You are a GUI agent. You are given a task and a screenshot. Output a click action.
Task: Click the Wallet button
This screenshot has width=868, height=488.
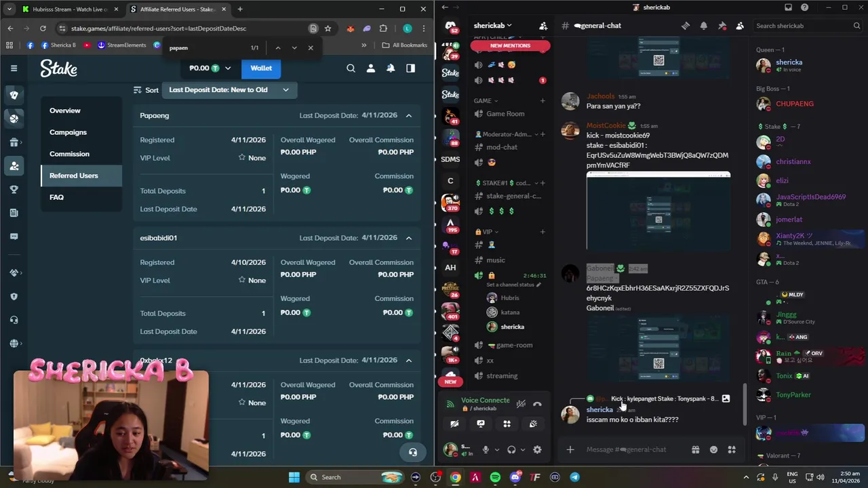click(x=261, y=68)
